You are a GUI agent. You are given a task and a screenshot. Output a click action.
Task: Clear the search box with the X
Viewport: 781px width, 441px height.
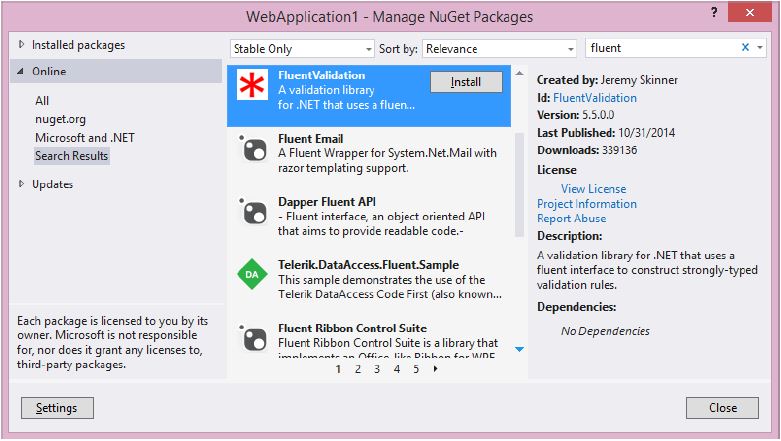[745, 47]
